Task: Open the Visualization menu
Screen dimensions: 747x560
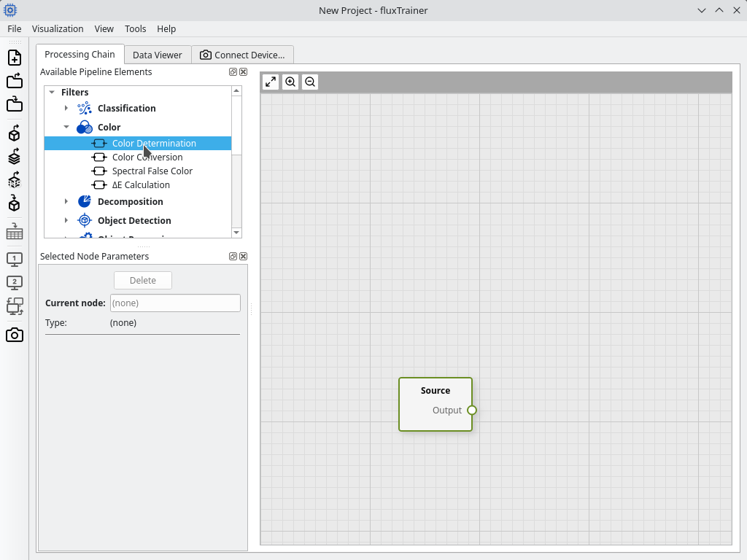Action: point(58,28)
